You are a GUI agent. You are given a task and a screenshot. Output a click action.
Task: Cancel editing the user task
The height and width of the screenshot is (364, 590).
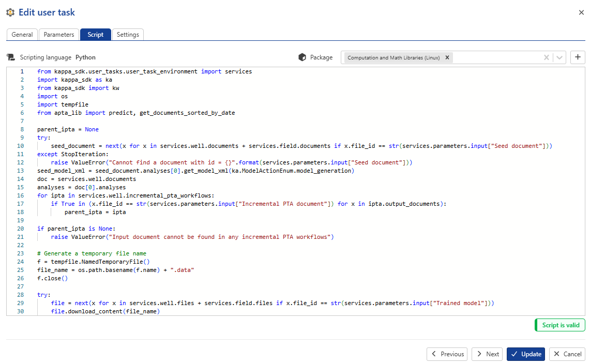pos(567,354)
